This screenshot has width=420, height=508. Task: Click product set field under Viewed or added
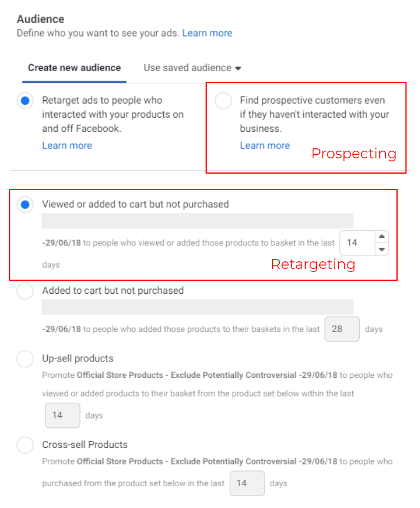(x=197, y=221)
